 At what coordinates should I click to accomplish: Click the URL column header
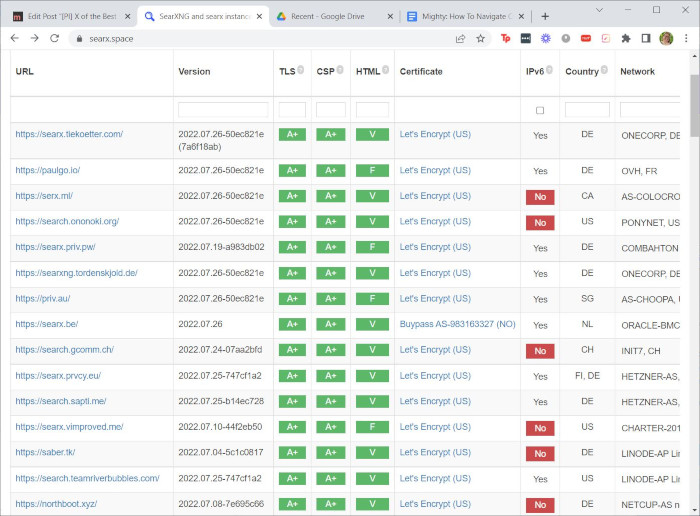(25, 71)
